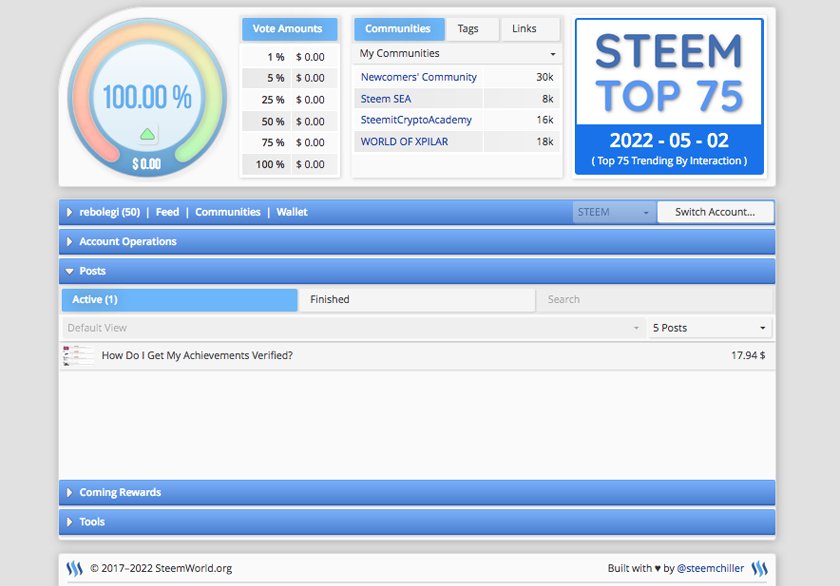Image resolution: width=840 pixels, height=586 pixels.
Task: Open the My Communities dropdown
Action: click(457, 54)
